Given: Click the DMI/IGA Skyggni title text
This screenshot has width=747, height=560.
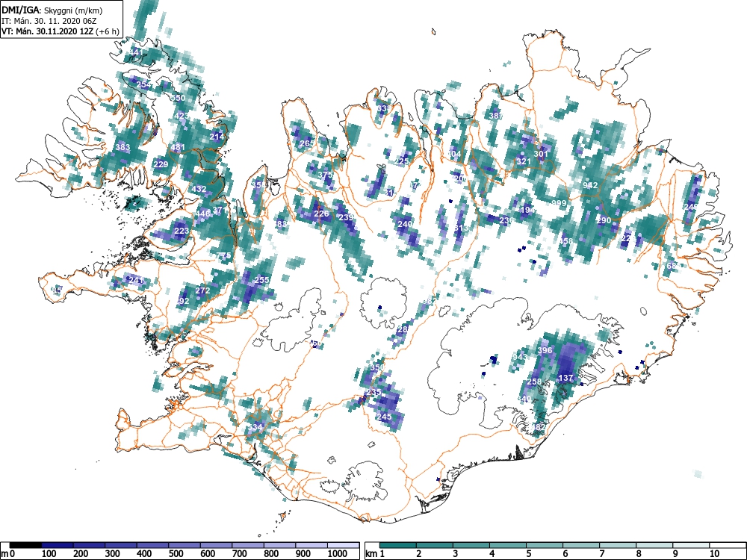Looking at the screenshot, I should 52,10.
